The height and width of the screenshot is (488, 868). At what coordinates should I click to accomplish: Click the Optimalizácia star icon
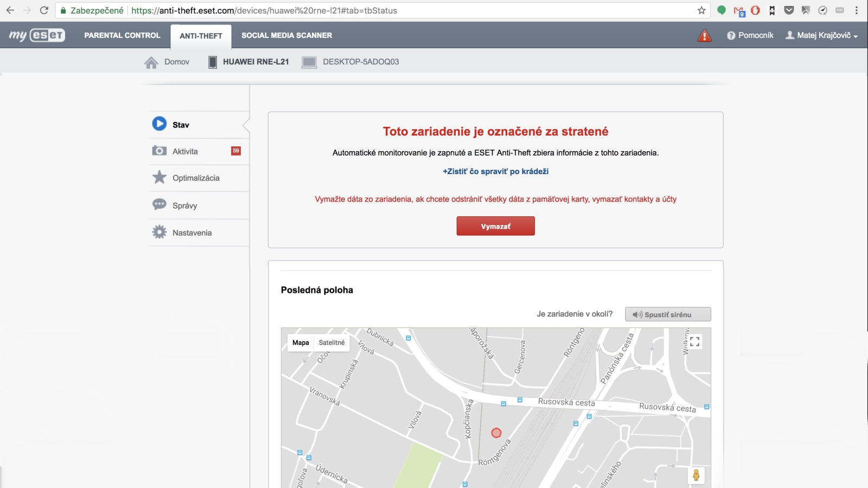[x=159, y=177]
